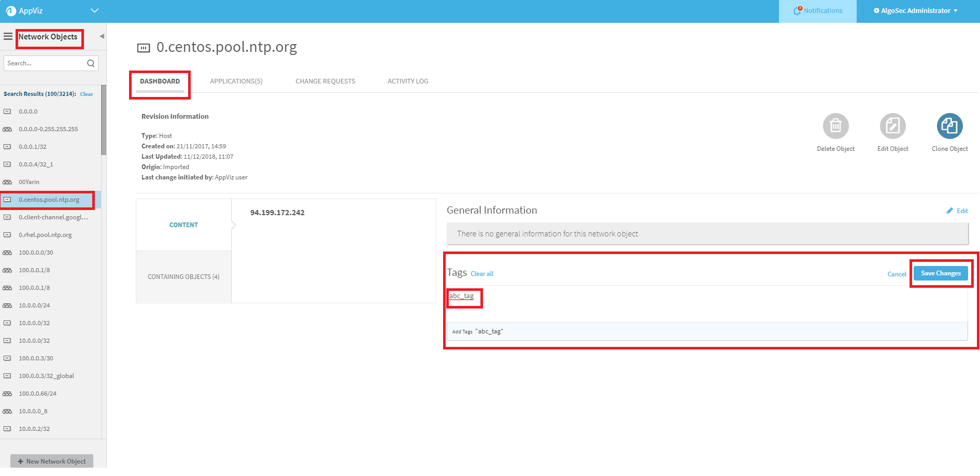Click the New Network Object button
This screenshot has height=476, width=980.
point(52,461)
